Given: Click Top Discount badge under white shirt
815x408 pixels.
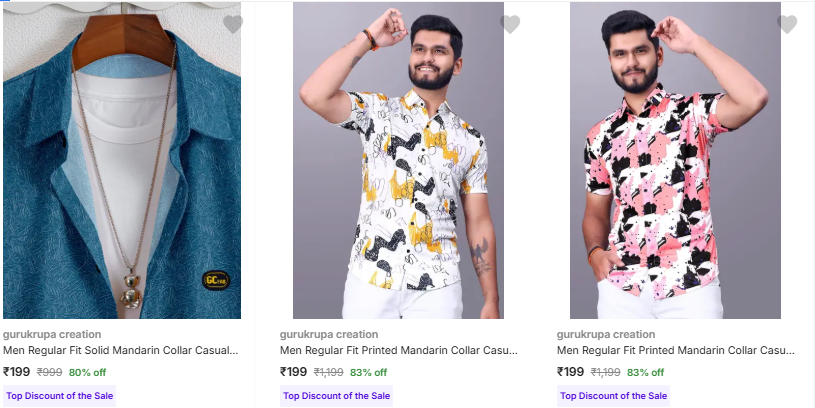Looking at the screenshot, I should click(336, 396).
